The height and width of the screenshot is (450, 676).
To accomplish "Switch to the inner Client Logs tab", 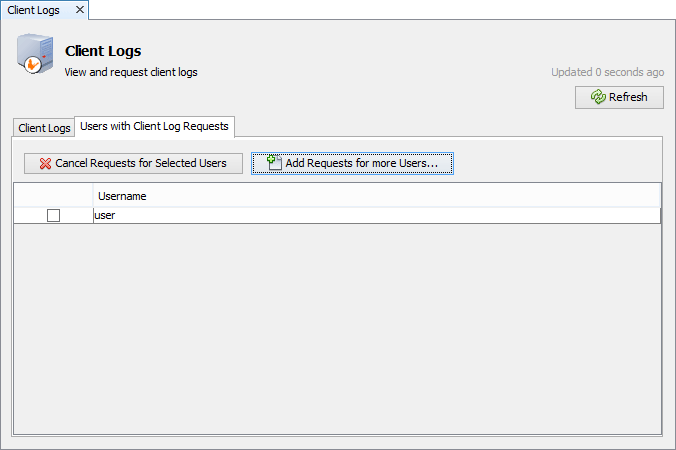I will 44,128.
